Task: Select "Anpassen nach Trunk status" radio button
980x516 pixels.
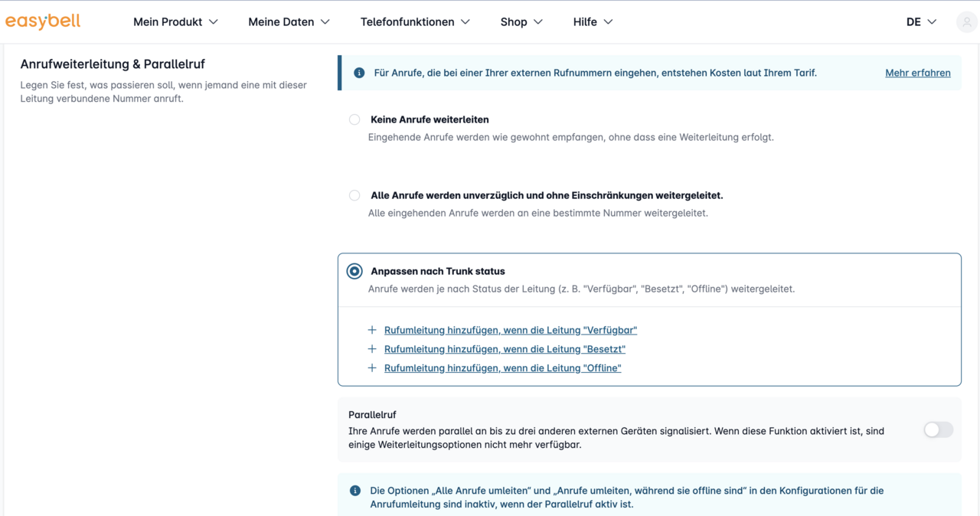Action: click(x=354, y=271)
